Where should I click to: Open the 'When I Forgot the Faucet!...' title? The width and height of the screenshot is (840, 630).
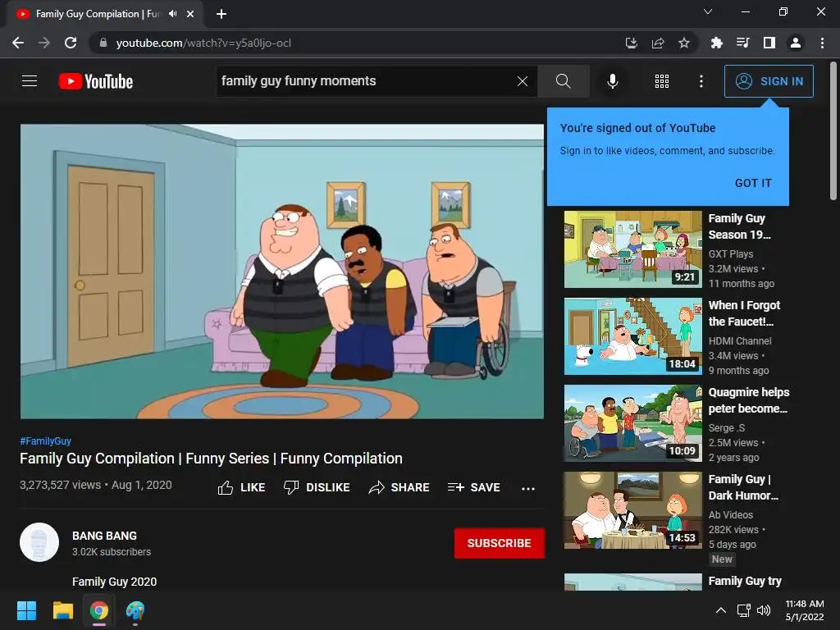tap(744, 313)
